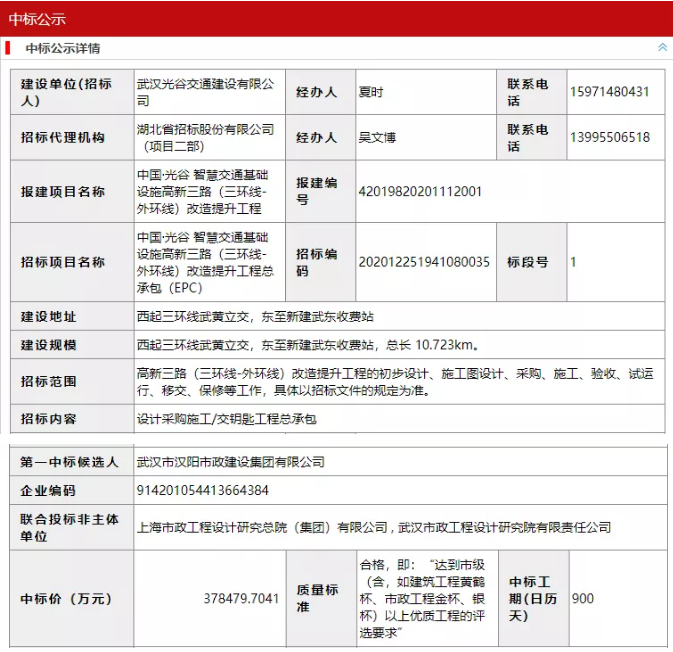This screenshot has width=673, height=652.
Task: Select the 招标范围 description text
Action: tap(395, 382)
